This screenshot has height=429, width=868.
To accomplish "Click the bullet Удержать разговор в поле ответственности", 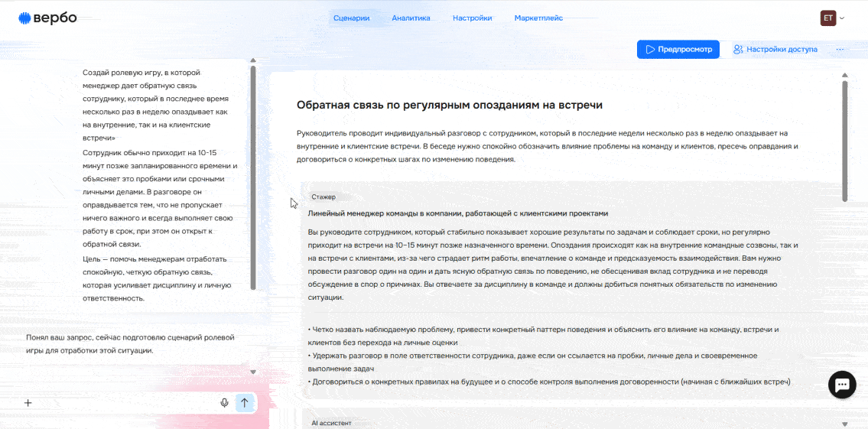I will (532, 362).
